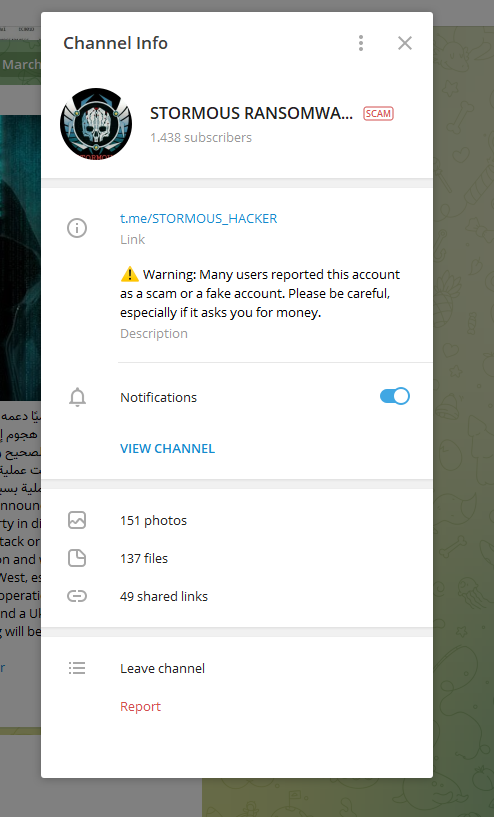Click the files document icon
This screenshot has height=817, width=494.
(x=77, y=558)
